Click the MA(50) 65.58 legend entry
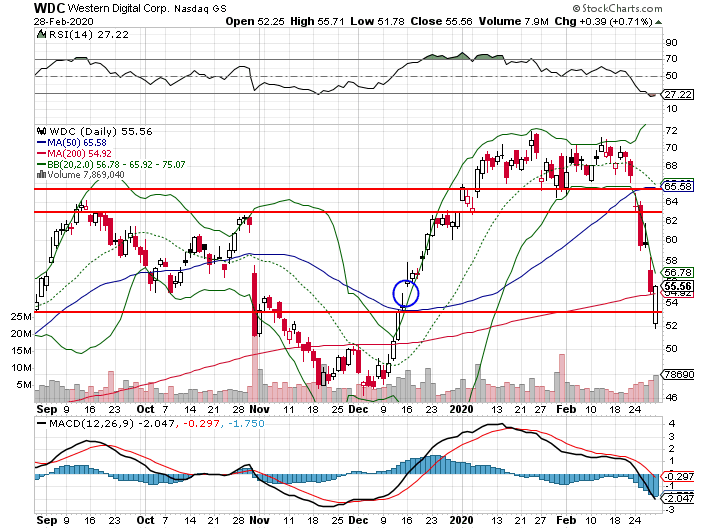The width and height of the screenshot is (706, 530). point(71,143)
